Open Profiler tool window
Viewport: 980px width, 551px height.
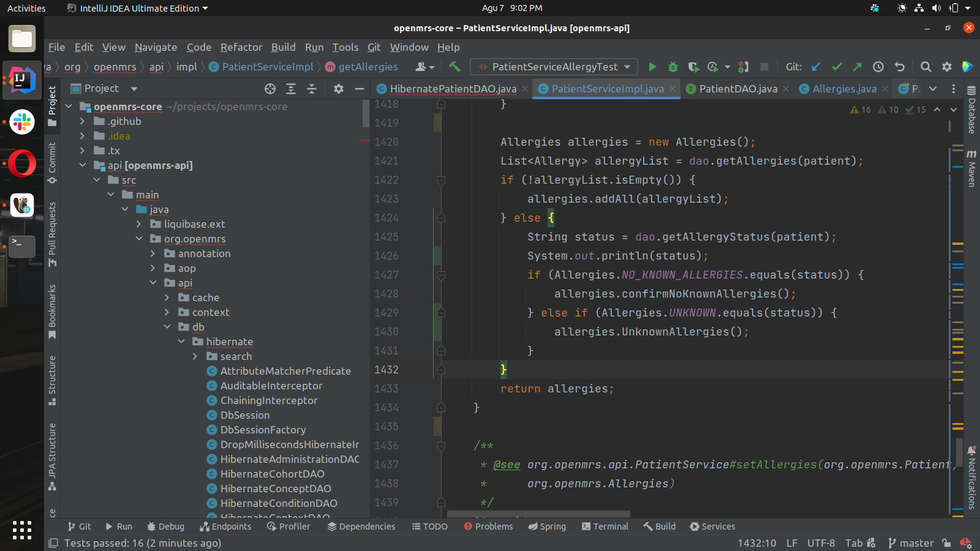288,527
